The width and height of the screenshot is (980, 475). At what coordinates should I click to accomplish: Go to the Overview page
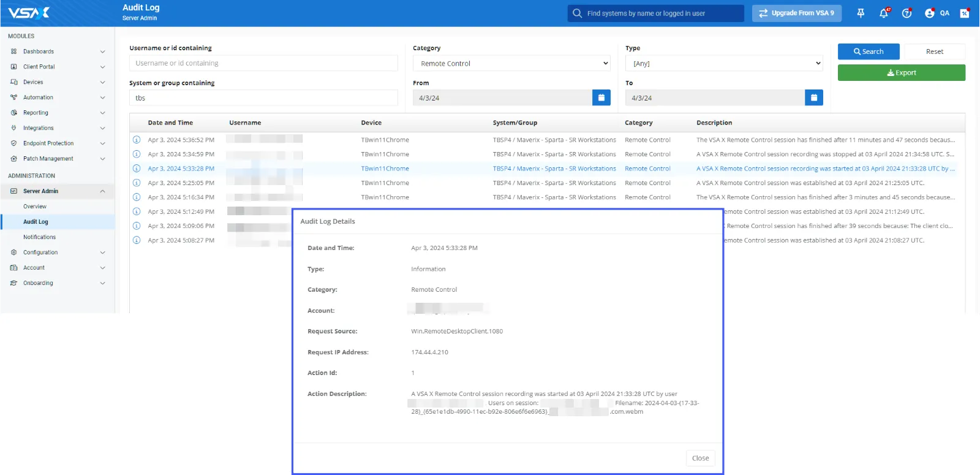click(x=35, y=207)
